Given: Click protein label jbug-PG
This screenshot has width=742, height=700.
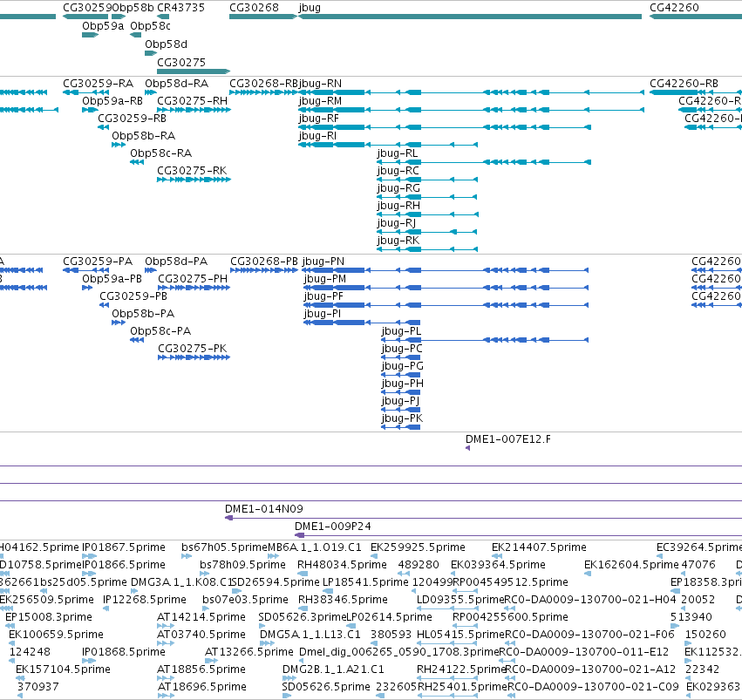Looking at the screenshot, I should pos(403,366).
